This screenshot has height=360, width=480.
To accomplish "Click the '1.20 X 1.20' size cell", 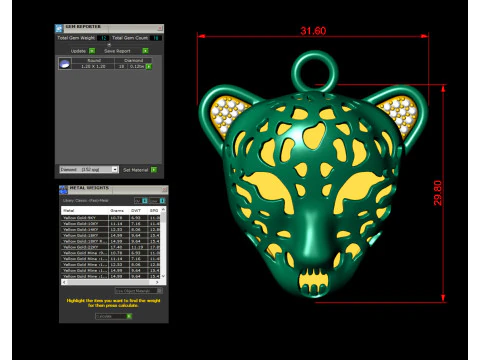I will coord(93,66).
